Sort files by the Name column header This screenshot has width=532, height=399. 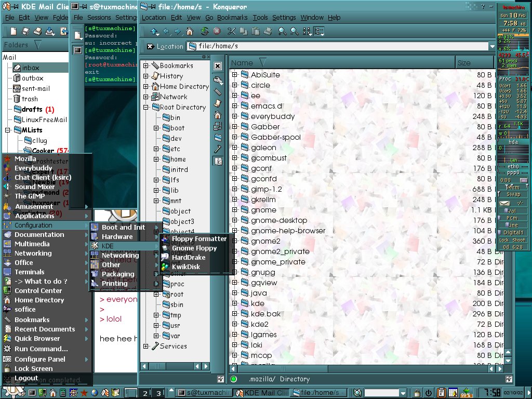click(x=342, y=63)
